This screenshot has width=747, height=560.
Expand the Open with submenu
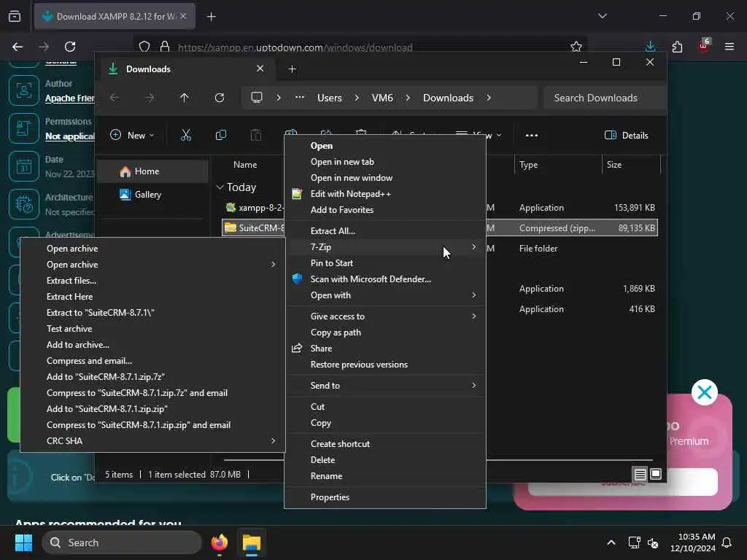point(385,295)
